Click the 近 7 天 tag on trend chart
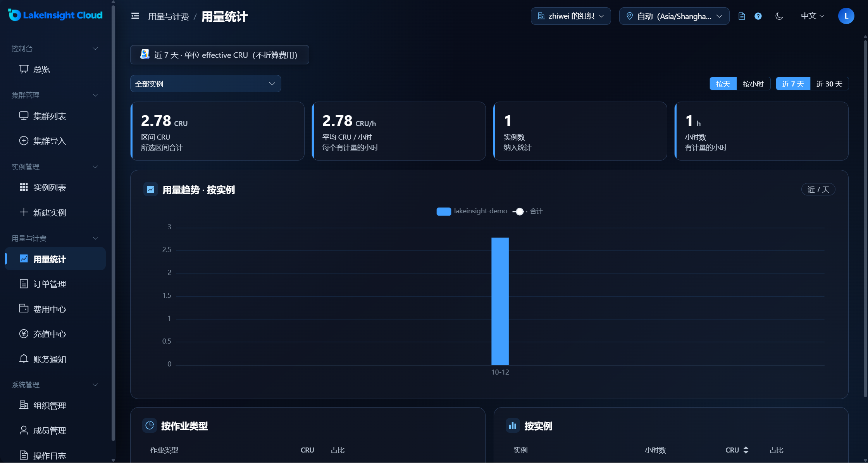The image size is (868, 463). [818, 190]
